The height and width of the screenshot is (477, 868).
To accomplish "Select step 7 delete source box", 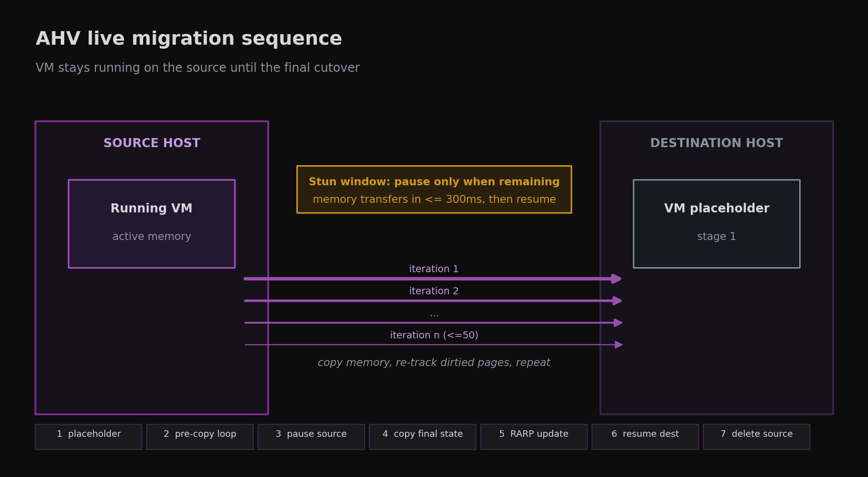I will 757,437.
